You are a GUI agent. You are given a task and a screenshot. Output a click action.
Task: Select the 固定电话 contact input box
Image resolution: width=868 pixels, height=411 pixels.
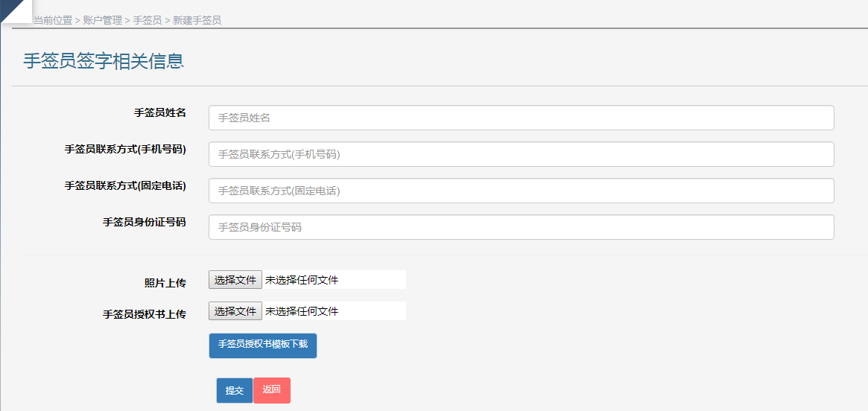[x=521, y=191]
